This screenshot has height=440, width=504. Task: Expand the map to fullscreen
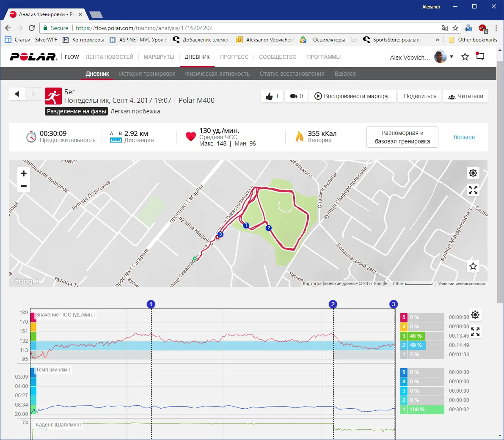(x=473, y=190)
